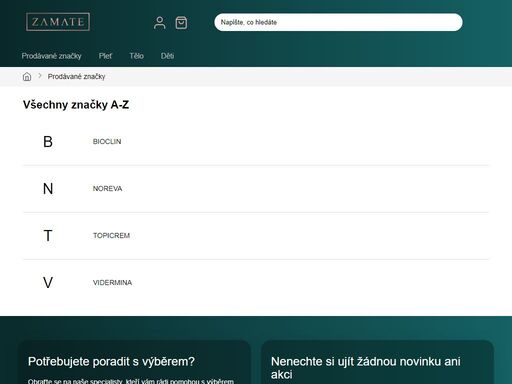The width and height of the screenshot is (512, 384).
Task: Click the 'Potřebujete poradit s výběrem?' heading
Action: pyautogui.click(x=111, y=361)
